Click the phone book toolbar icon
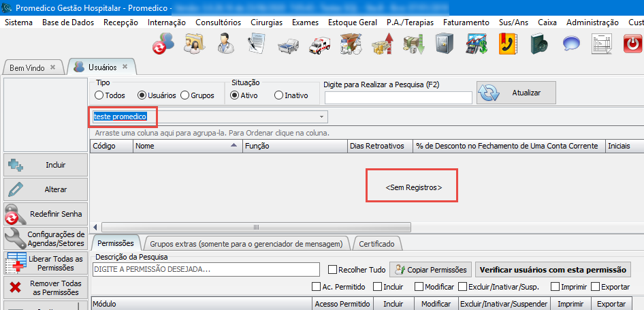 point(507,45)
